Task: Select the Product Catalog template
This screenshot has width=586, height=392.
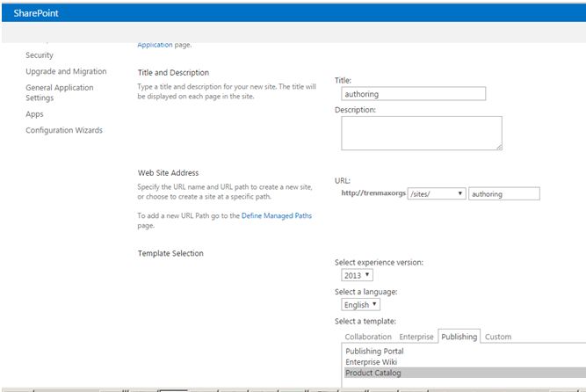Action: tap(465, 373)
